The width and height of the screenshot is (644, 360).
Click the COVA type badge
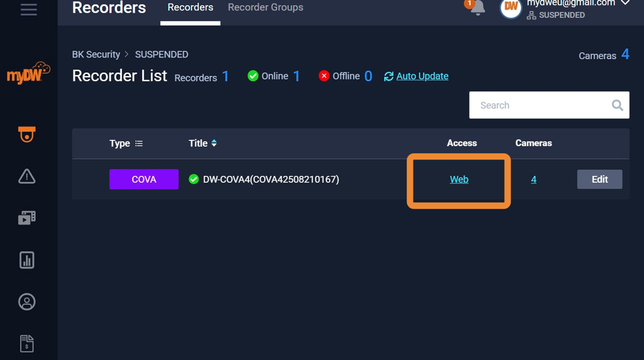(x=144, y=179)
